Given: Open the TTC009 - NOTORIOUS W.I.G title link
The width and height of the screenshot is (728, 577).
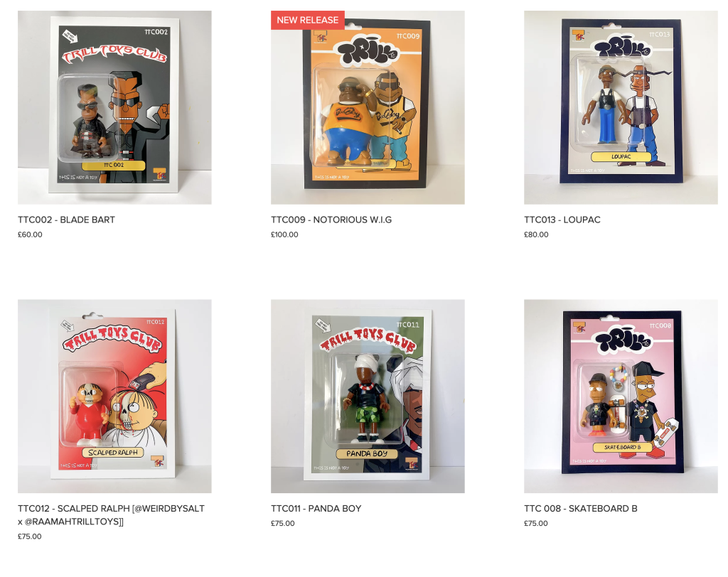Looking at the screenshot, I should click(331, 220).
